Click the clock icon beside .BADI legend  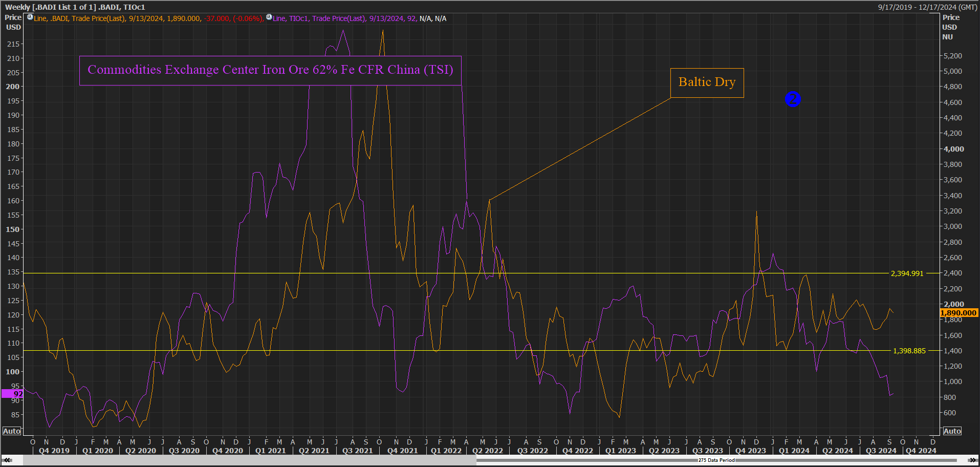(30, 17)
